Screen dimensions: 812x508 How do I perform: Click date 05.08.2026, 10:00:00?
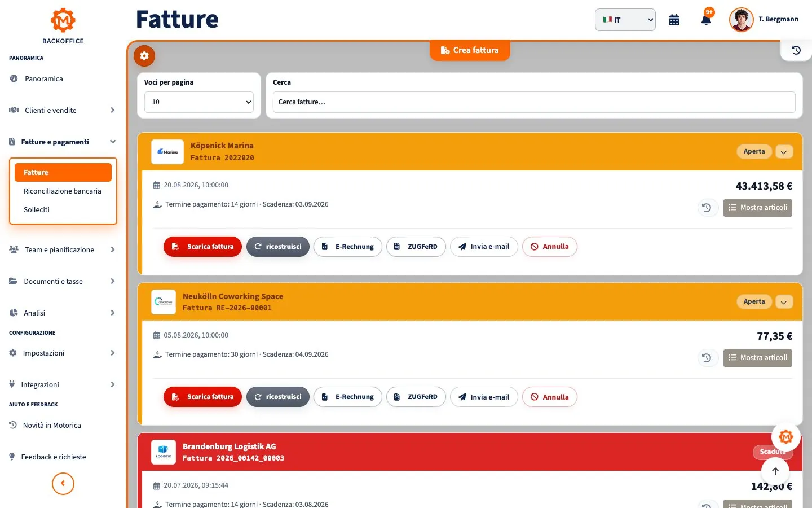coord(196,335)
